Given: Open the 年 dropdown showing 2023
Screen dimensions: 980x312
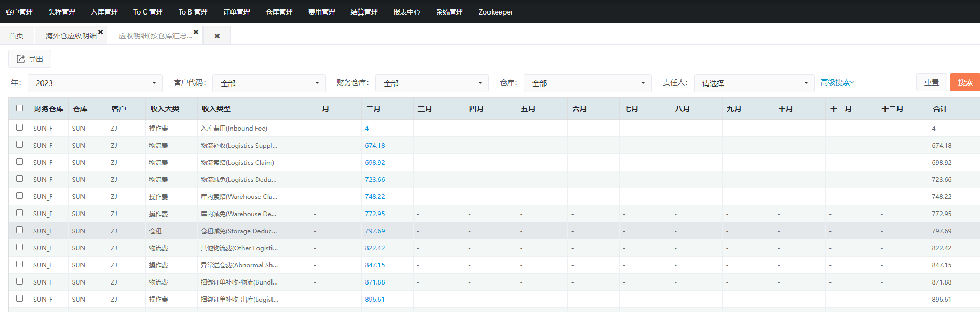Looking at the screenshot, I should pyautogui.click(x=95, y=83).
